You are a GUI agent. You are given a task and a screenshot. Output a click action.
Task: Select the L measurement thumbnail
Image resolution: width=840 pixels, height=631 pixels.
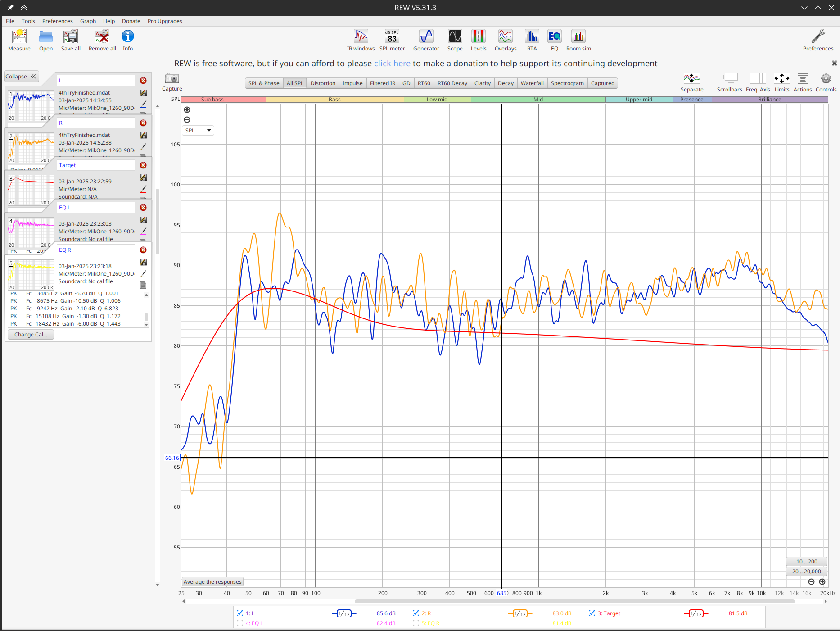tap(31, 105)
